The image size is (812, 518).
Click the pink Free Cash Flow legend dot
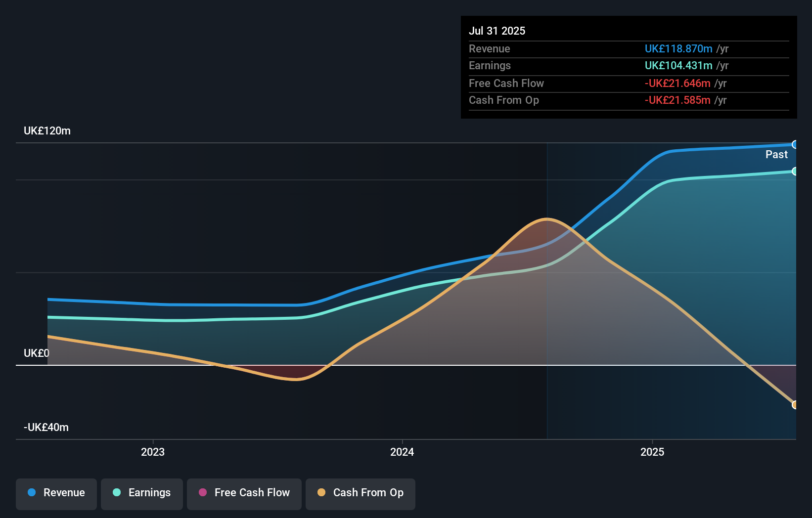point(202,493)
